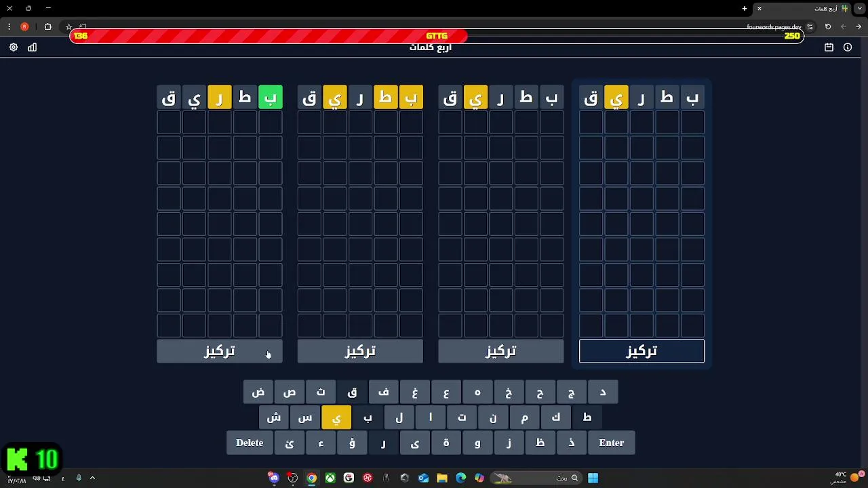Open the Chrome three-dot menu
Viewport: 868px width, 488px height.
pos(9,27)
